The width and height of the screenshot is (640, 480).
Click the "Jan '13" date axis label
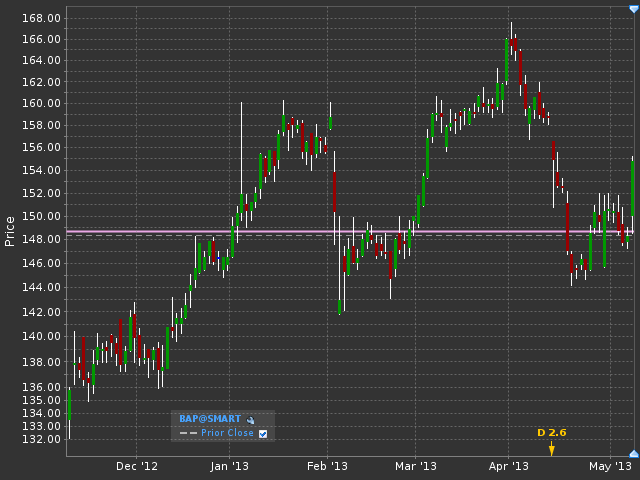point(229,466)
